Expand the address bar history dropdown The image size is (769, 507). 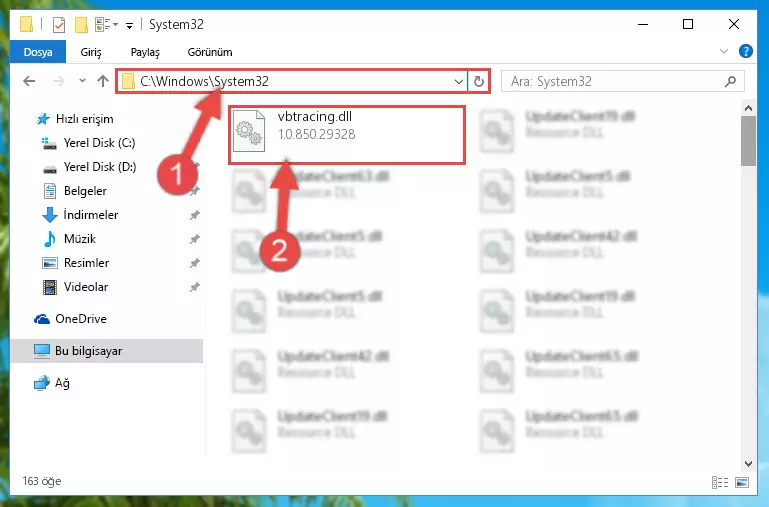(459, 81)
